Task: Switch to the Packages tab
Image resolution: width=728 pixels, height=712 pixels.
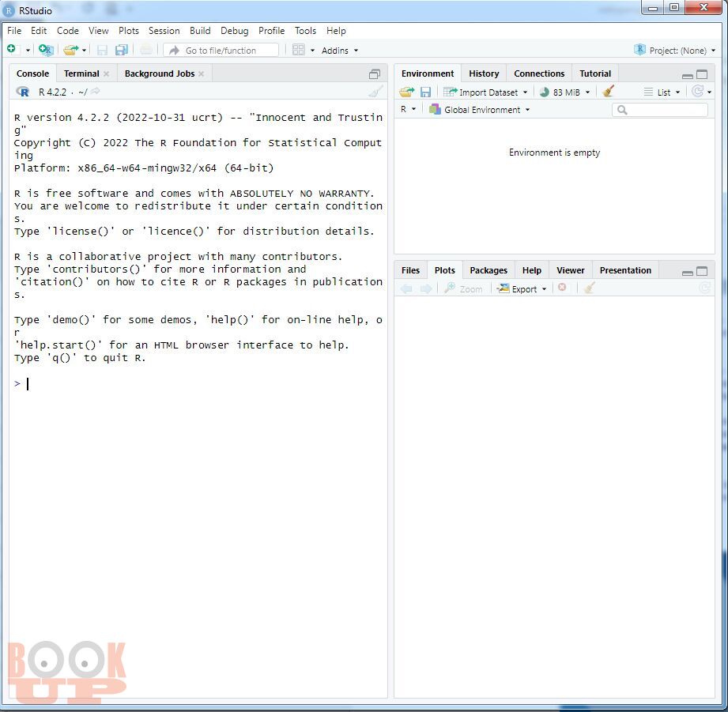Action: pyautogui.click(x=488, y=270)
